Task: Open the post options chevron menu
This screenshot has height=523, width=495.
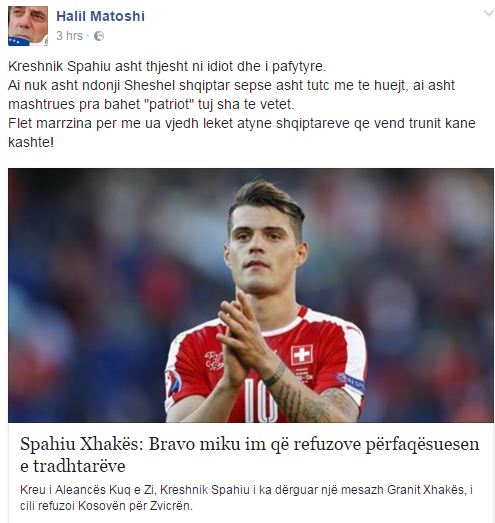Action: pyautogui.click(x=489, y=13)
